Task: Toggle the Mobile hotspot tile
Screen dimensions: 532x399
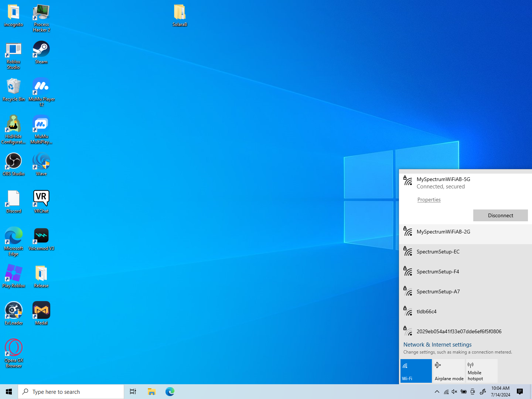Action: [482, 371]
